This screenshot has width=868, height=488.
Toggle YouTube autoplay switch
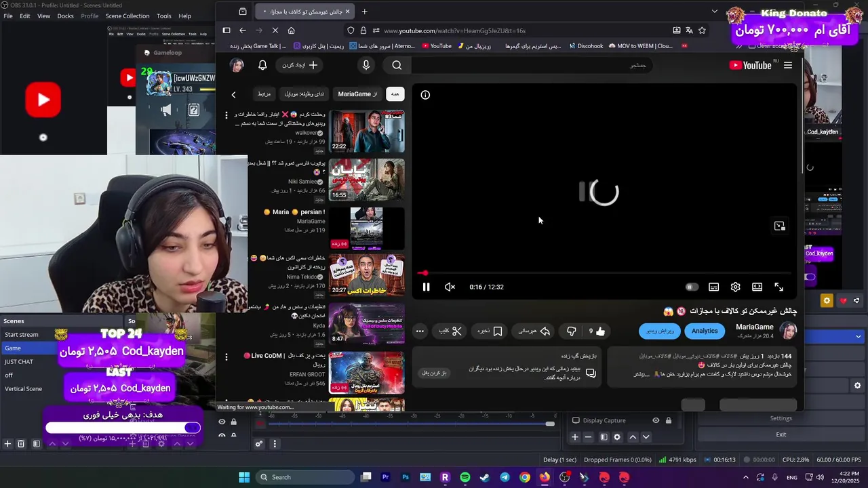[691, 287]
